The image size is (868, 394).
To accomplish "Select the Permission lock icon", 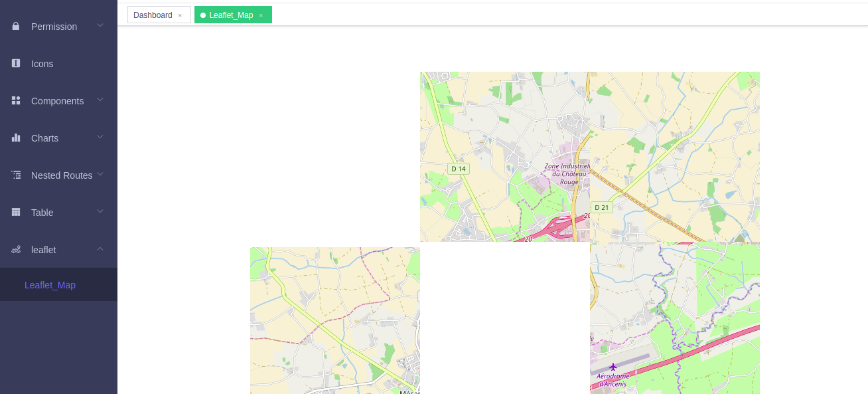I will 15,27.
